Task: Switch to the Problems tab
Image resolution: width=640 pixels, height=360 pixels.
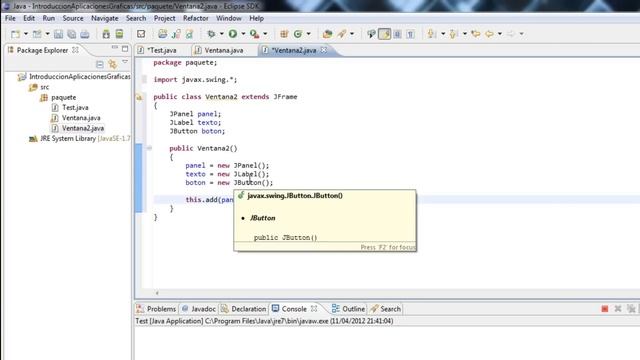Action: (157, 309)
